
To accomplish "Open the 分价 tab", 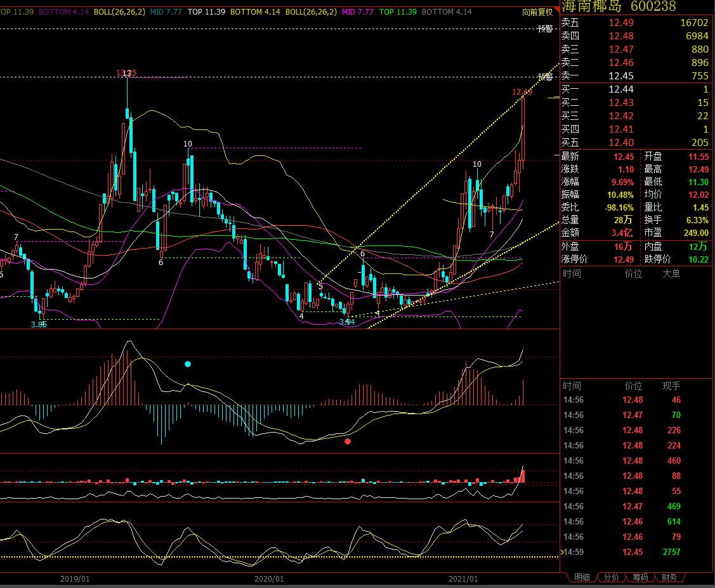I will tap(611, 577).
